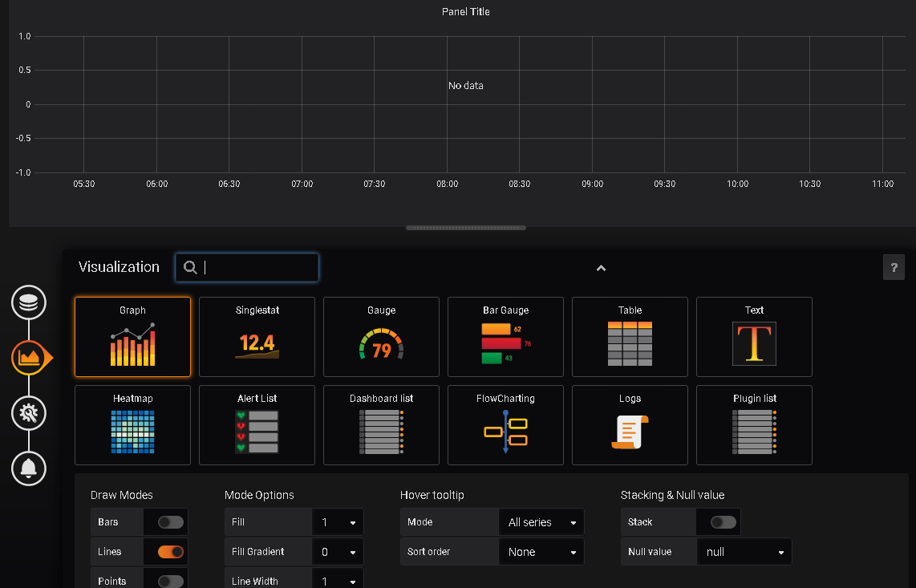Open the help button
The width and height of the screenshot is (916, 588).
pyautogui.click(x=894, y=267)
